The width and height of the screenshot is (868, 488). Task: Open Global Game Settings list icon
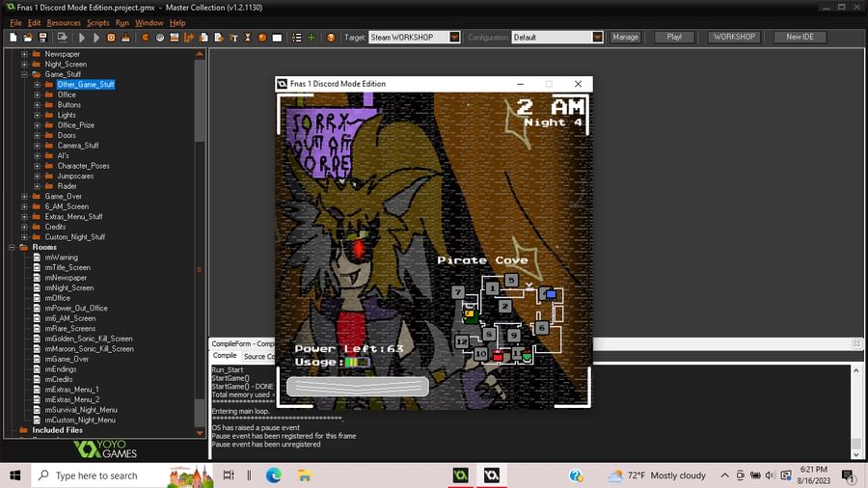point(297,38)
